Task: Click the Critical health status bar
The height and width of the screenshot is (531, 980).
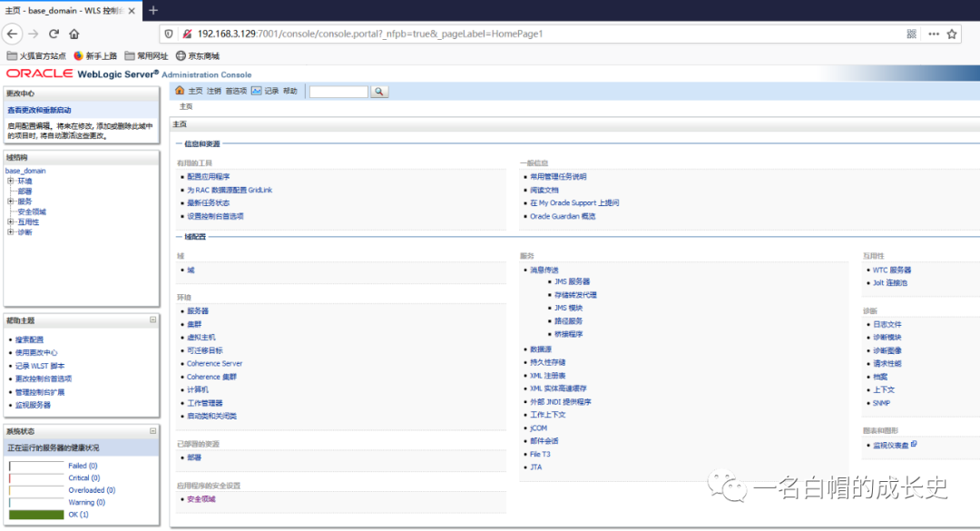Action: click(36, 477)
